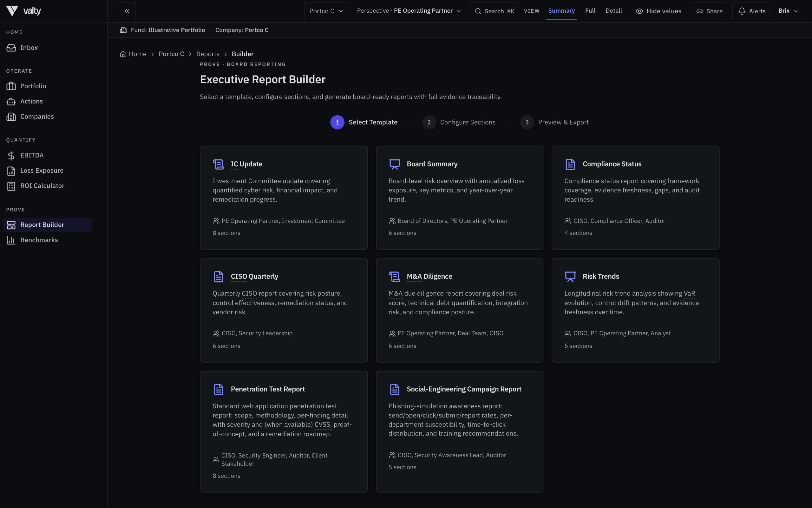Click the Search field
The height and width of the screenshot is (508, 812).
pyautogui.click(x=494, y=11)
